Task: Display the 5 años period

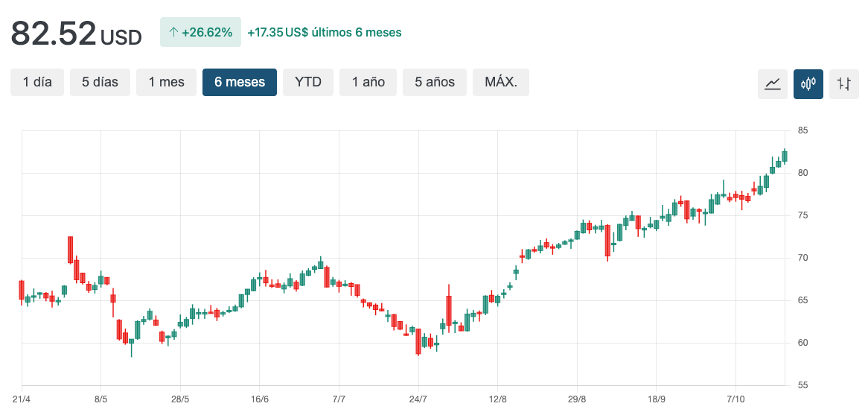Action: (435, 82)
